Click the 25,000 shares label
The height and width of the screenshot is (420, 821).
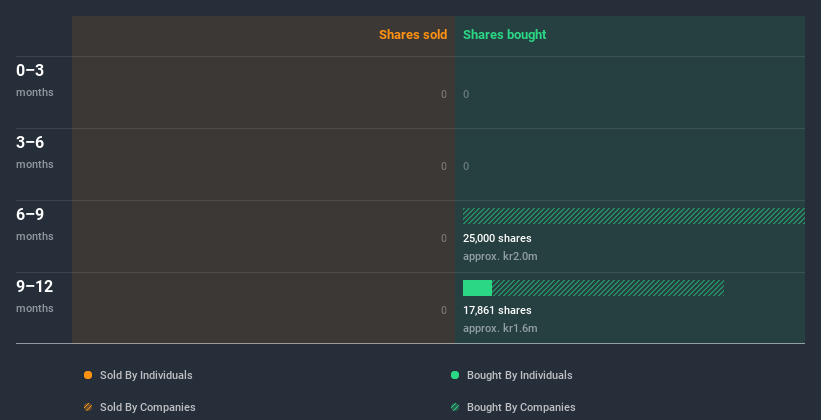tap(497, 238)
